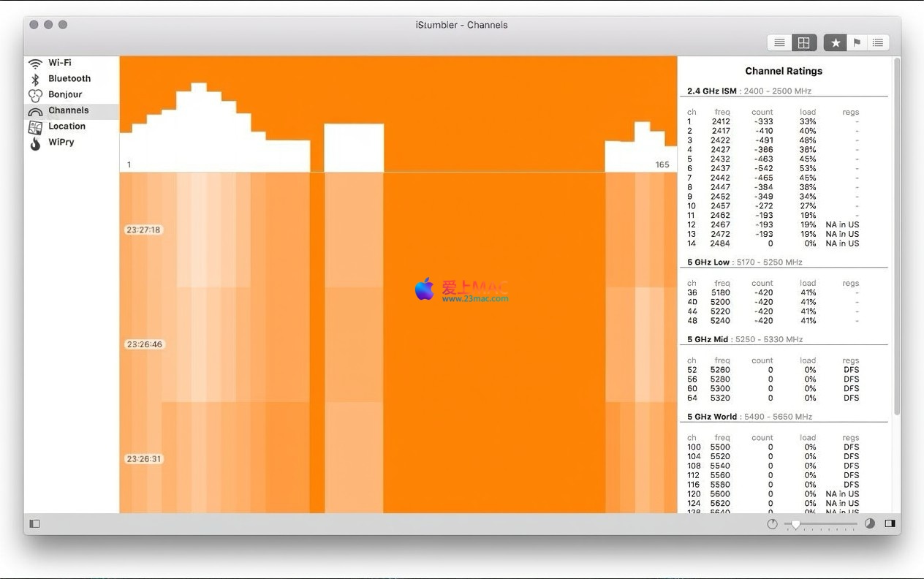Select Channels in the sidebar
This screenshot has height=579, width=924.
click(68, 110)
